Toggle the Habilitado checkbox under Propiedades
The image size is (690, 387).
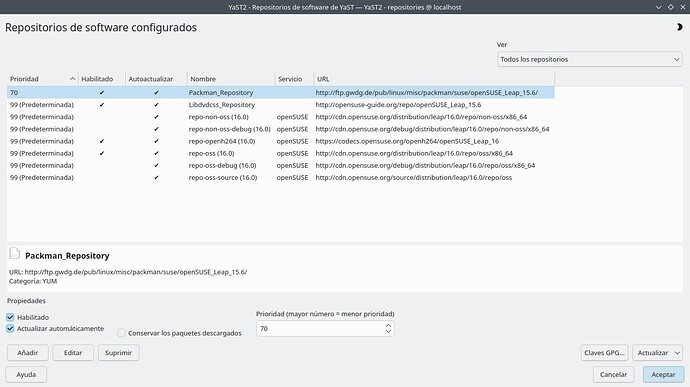10,317
